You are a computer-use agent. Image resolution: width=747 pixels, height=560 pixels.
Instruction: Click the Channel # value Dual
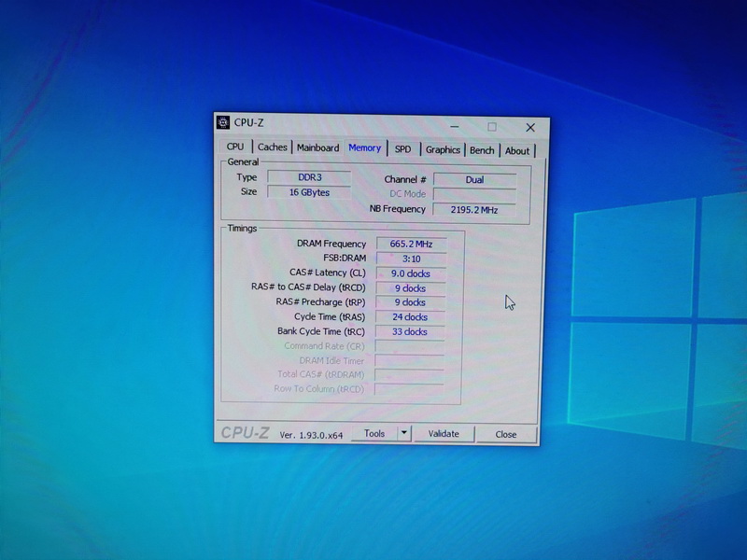pyautogui.click(x=474, y=179)
